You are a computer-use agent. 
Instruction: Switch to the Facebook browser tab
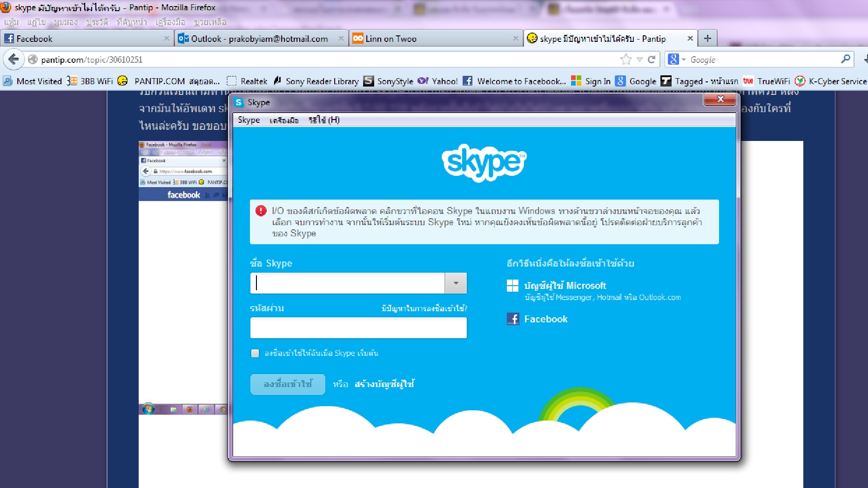87,39
